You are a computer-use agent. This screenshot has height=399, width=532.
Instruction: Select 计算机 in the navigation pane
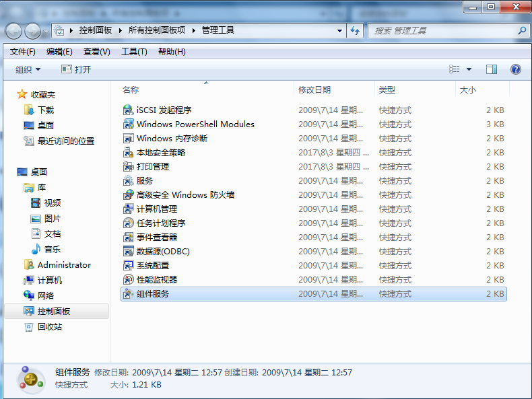[x=50, y=280]
